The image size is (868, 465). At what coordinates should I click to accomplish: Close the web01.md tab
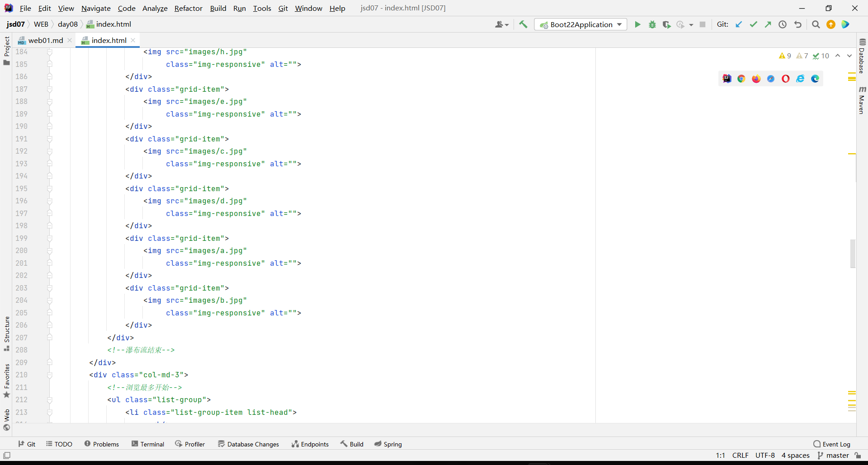click(70, 40)
